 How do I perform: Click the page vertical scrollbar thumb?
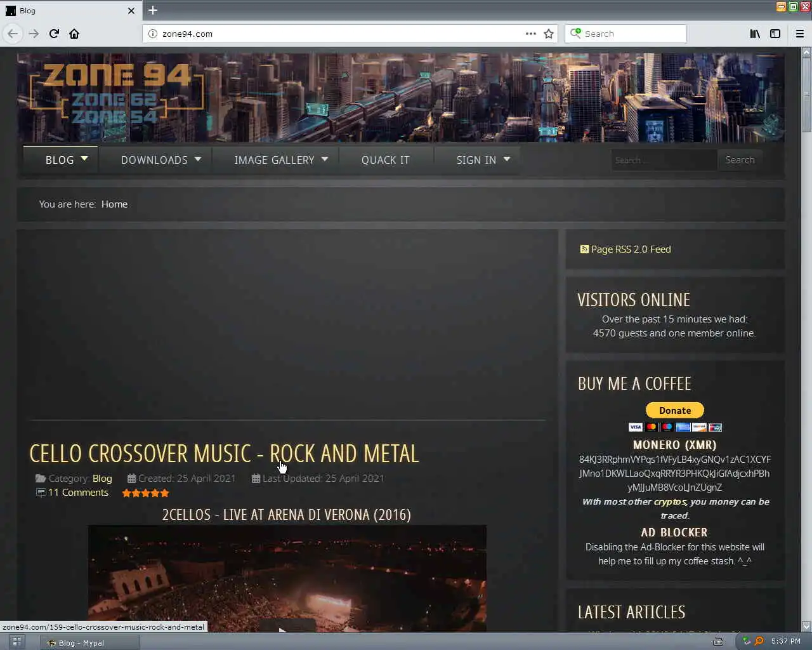(x=806, y=95)
